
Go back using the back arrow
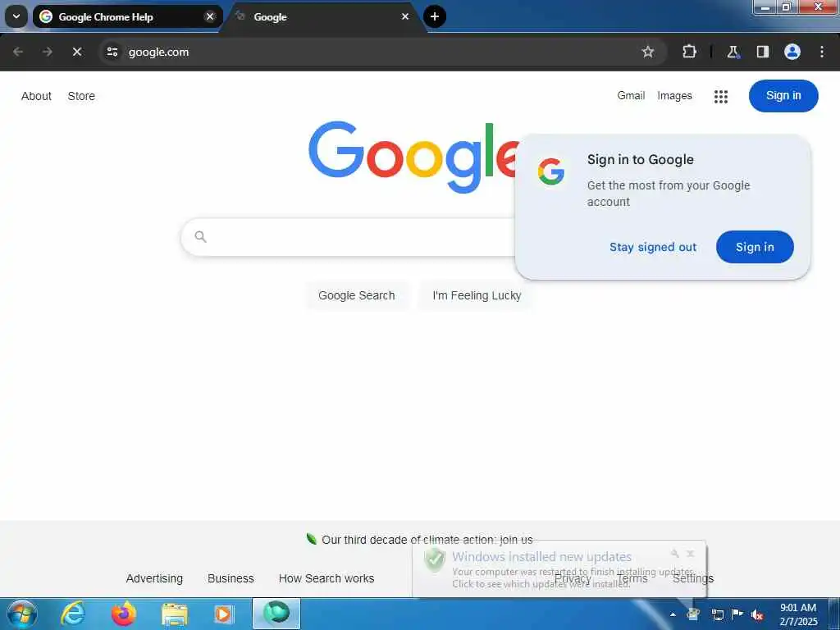pos(18,52)
